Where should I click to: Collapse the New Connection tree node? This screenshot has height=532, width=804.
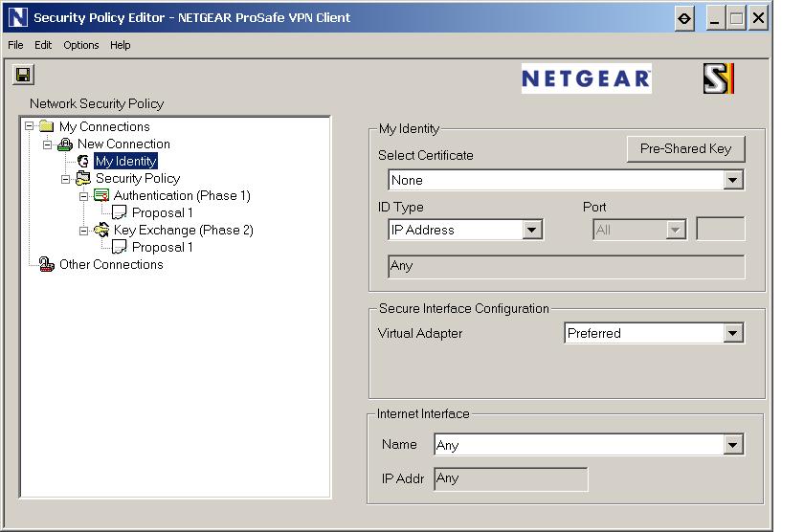click(x=47, y=144)
